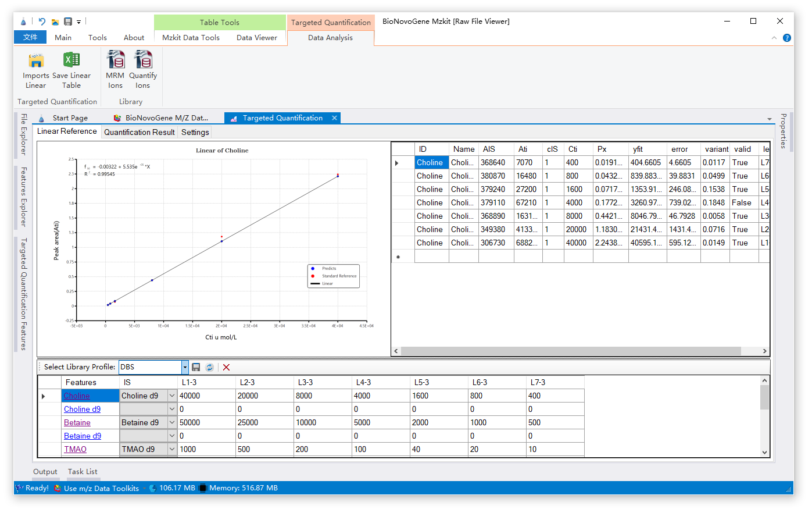This screenshot has height=509, width=812.
Task: Click Start Page tab flask icon
Action: point(41,118)
